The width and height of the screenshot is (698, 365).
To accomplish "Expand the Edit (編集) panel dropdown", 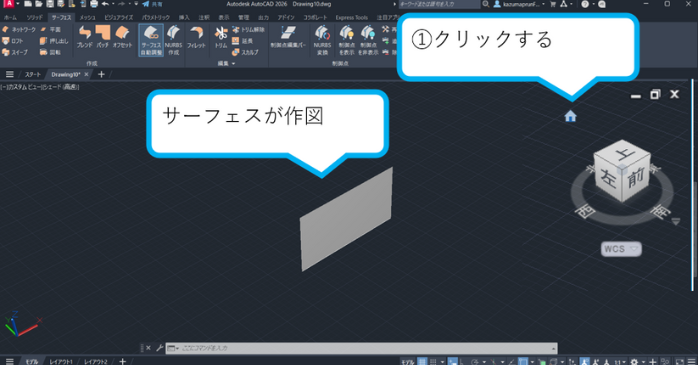I will point(227,64).
